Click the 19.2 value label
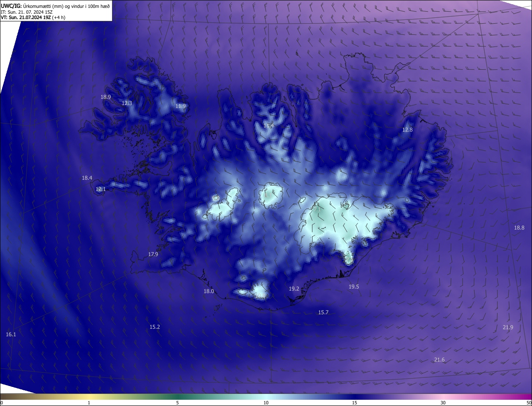The height and width of the screenshot is (406, 532). click(x=294, y=289)
